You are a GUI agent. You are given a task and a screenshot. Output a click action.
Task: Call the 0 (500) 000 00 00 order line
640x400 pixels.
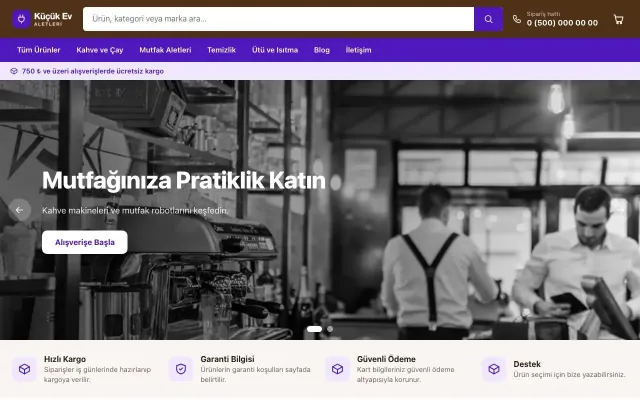pos(562,23)
